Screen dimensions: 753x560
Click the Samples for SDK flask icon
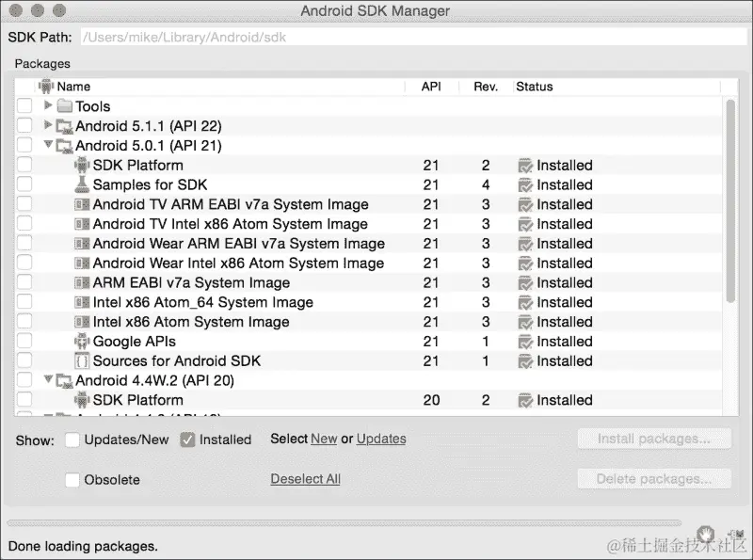coord(82,185)
